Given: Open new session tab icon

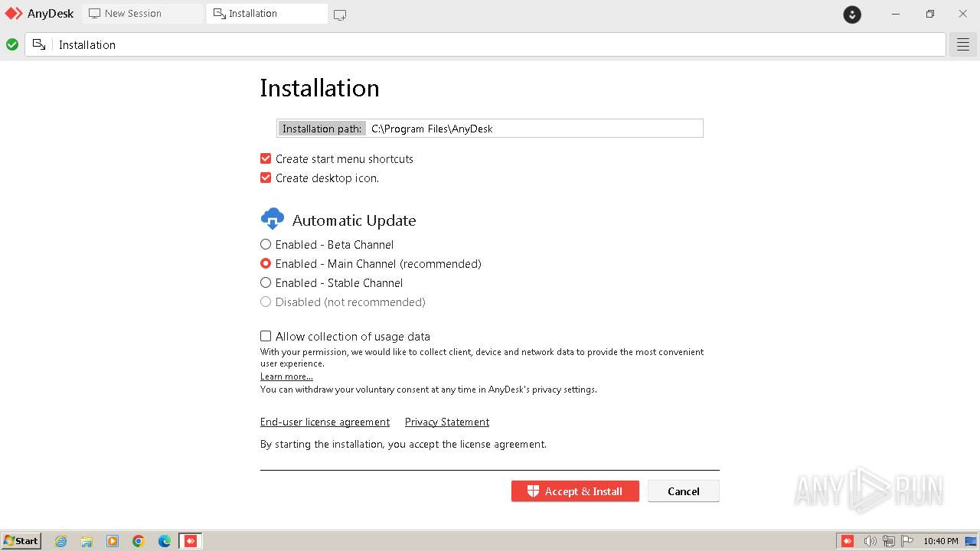Looking at the screenshot, I should (340, 15).
